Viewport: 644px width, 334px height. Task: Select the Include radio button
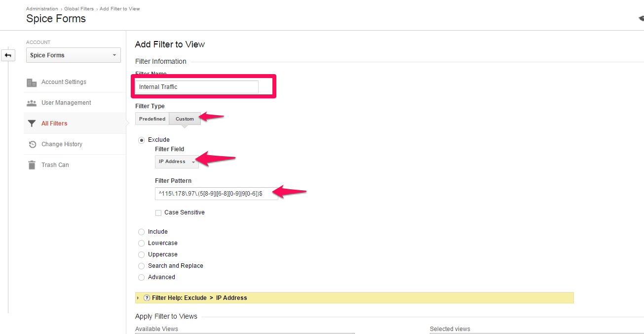tap(142, 232)
